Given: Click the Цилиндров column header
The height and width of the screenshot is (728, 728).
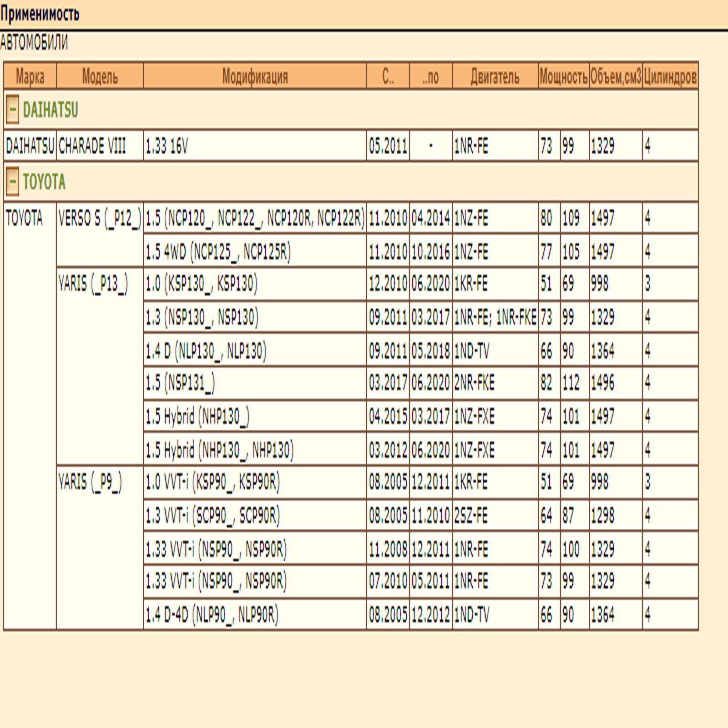Looking at the screenshot, I should click(670, 76).
